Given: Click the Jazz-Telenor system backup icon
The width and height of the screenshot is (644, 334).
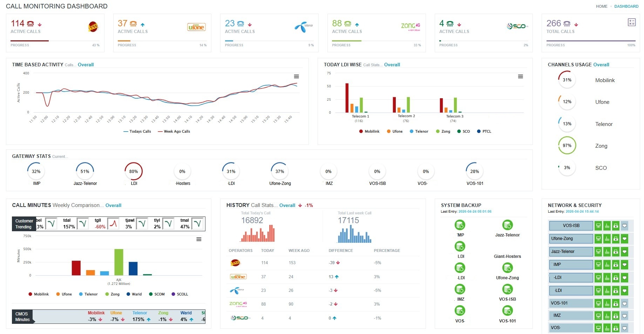Looking at the screenshot, I should [507, 225].
